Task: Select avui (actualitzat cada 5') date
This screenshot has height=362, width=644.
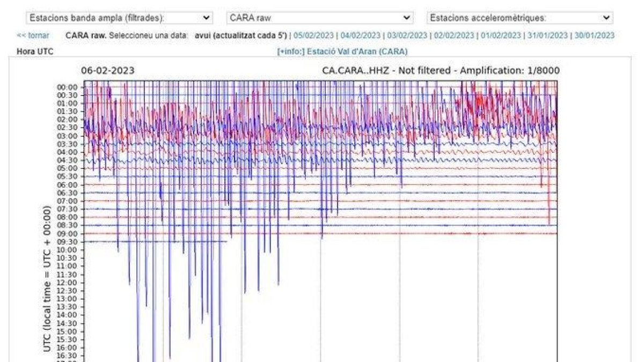Action: coord(241,35)
